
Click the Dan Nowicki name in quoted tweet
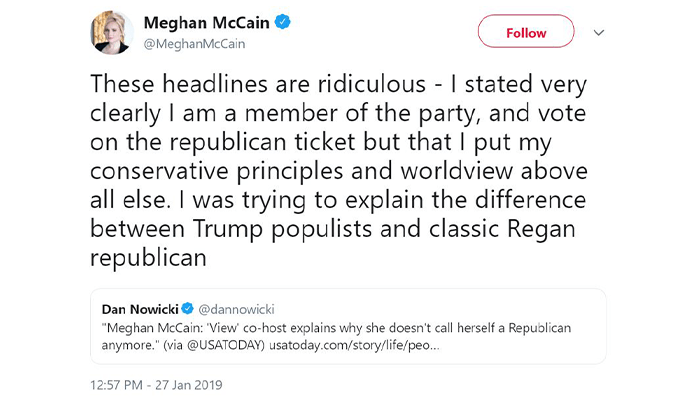tap(138, 308)
